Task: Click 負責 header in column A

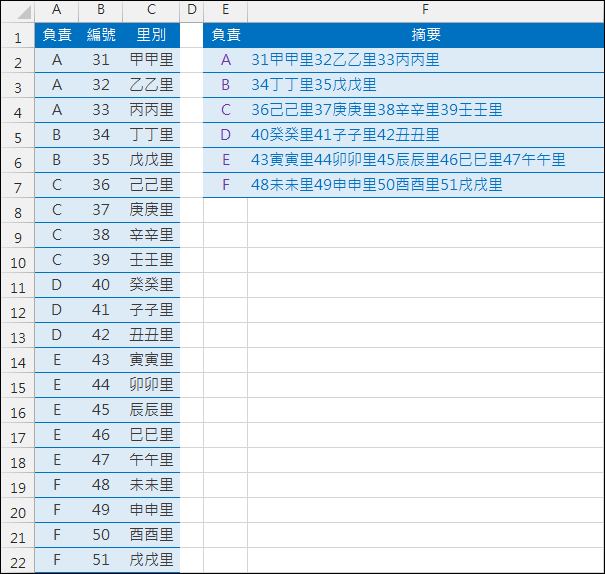Action: (x=57, y=35)
